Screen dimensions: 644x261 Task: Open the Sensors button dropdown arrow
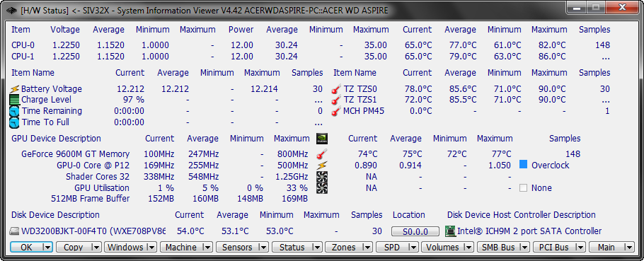tap(263, 247)
